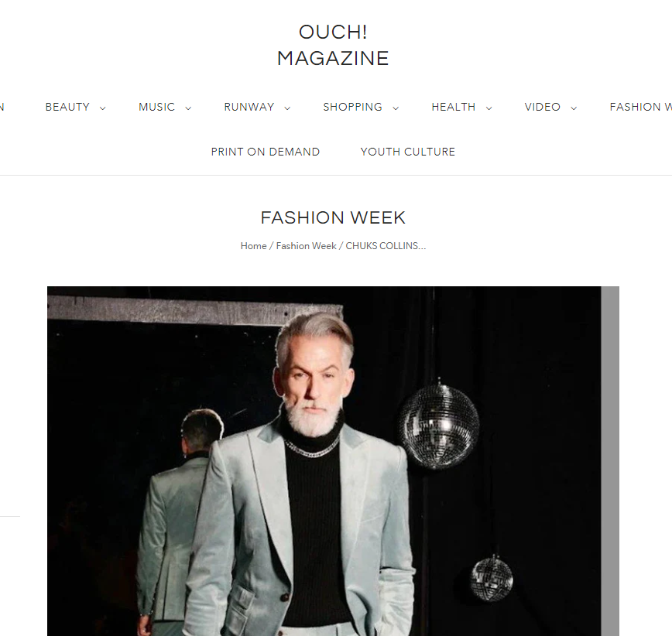Open the Shopping menu item
Screen dimensions: 672x636
[353, 107]
